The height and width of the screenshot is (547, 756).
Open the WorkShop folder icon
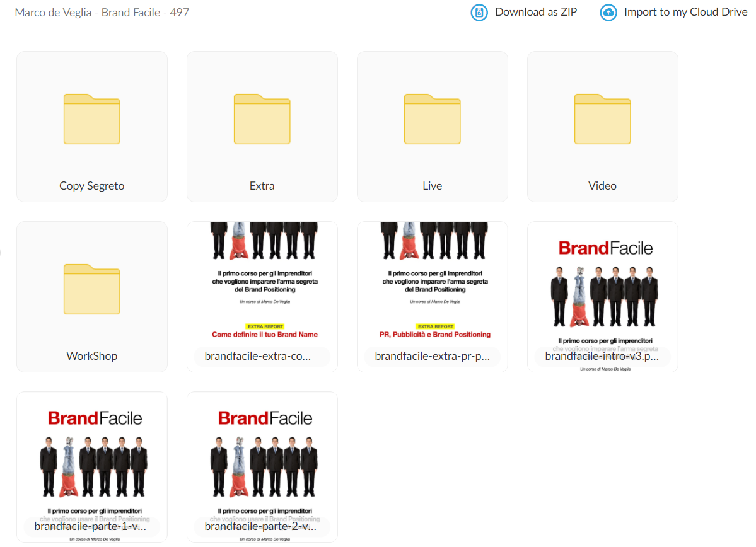91,289
